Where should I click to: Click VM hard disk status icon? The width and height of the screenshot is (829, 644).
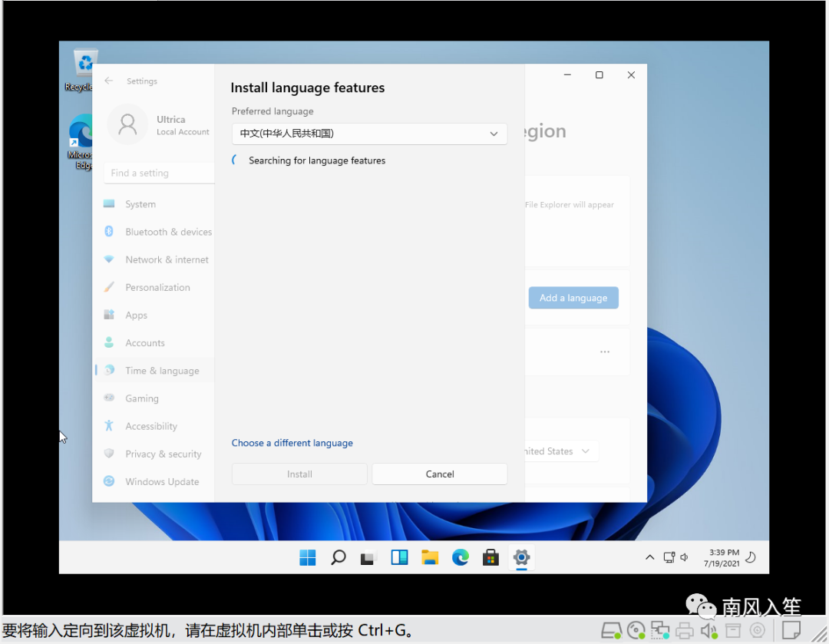click(611, 630)
